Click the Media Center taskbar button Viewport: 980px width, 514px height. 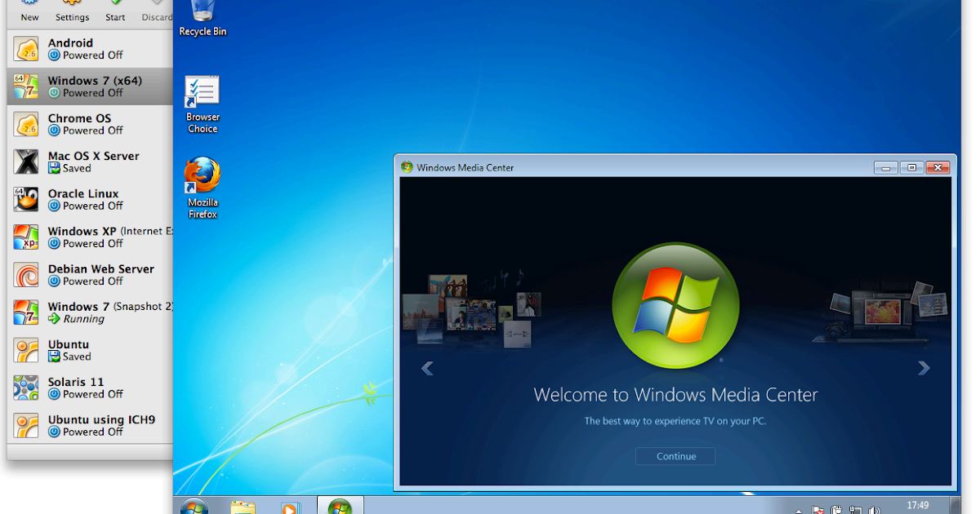[x=340, y=506]
